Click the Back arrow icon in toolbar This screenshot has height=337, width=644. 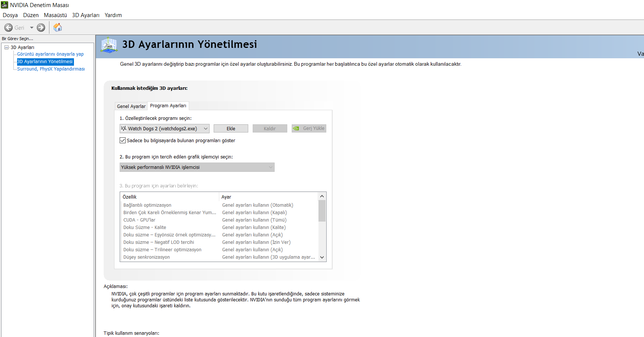coord(9,28)
